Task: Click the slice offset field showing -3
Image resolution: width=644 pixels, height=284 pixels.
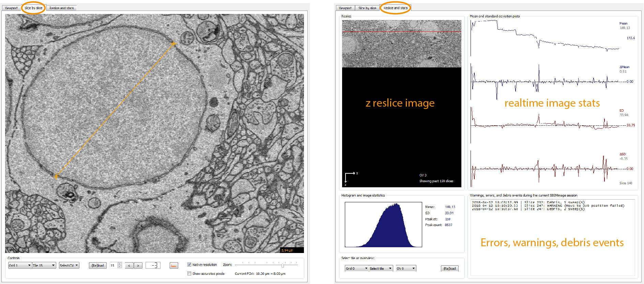Action: 153,265
